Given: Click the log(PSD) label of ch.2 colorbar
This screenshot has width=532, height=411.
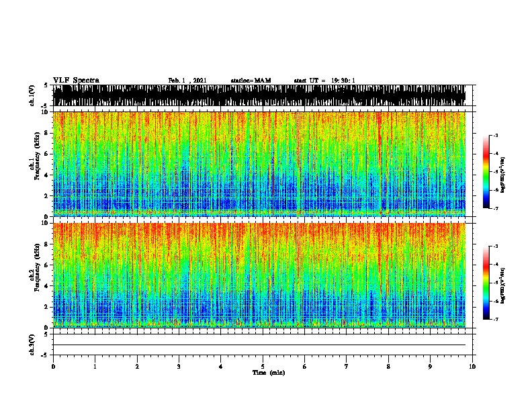Looking at the screenshot, I should 502,285.
